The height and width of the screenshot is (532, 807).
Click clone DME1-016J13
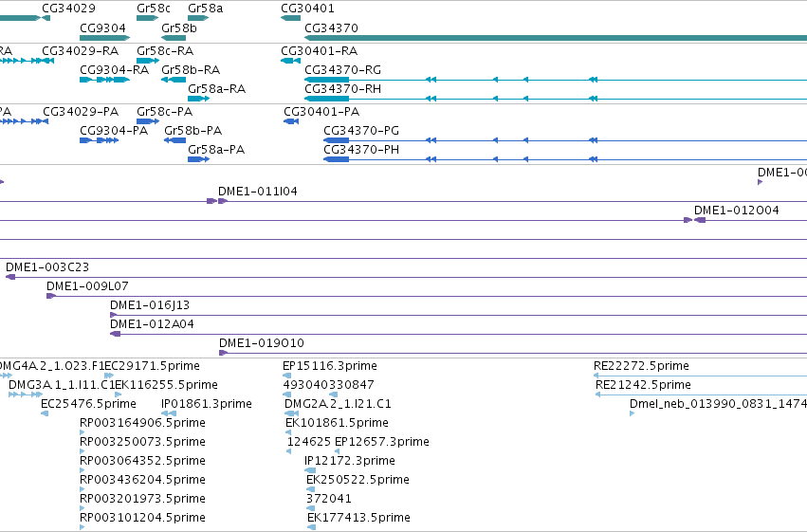[x=150, y=305]
